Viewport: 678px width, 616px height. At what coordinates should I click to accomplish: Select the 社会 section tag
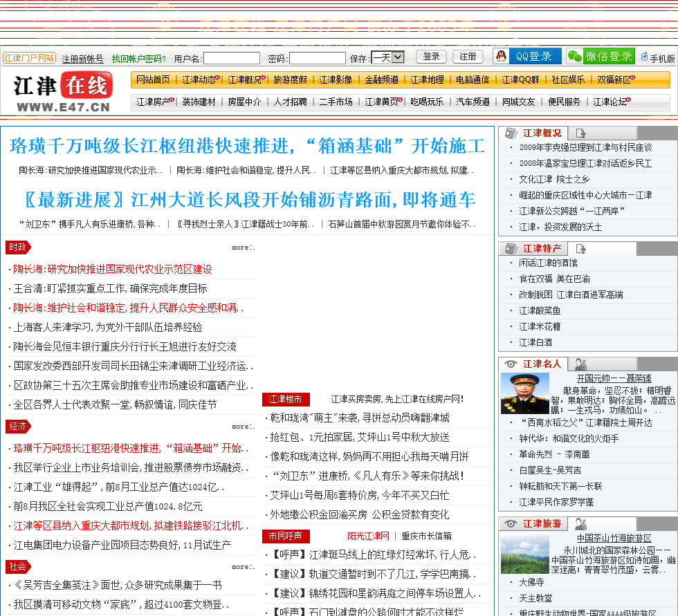[18, 567]
